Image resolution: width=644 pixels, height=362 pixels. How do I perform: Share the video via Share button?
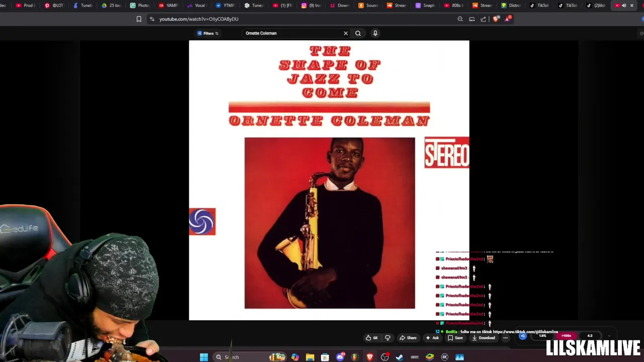tap(408, 338)
